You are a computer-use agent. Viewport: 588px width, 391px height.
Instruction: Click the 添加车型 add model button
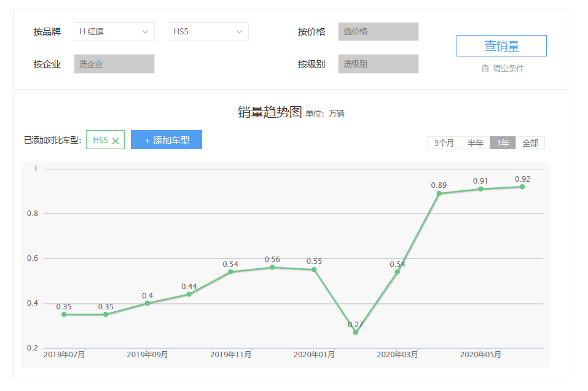(x=167, y=140)
